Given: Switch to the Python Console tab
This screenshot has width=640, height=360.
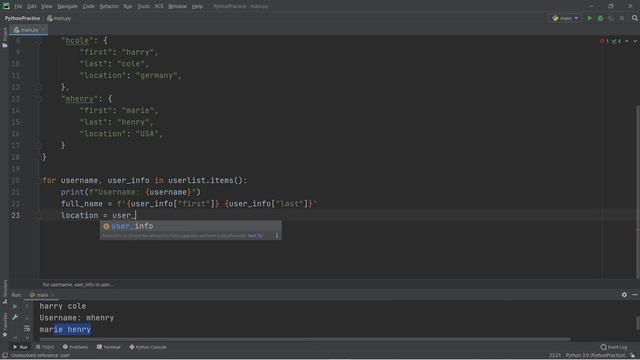Looking at the screenshot, I should click(148, 347).
